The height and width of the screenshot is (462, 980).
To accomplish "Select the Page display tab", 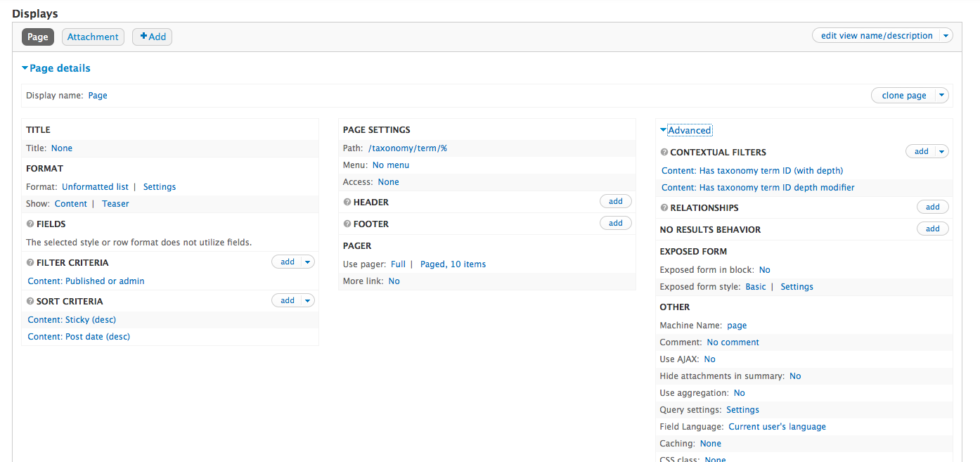I will [x=38, y=37].
